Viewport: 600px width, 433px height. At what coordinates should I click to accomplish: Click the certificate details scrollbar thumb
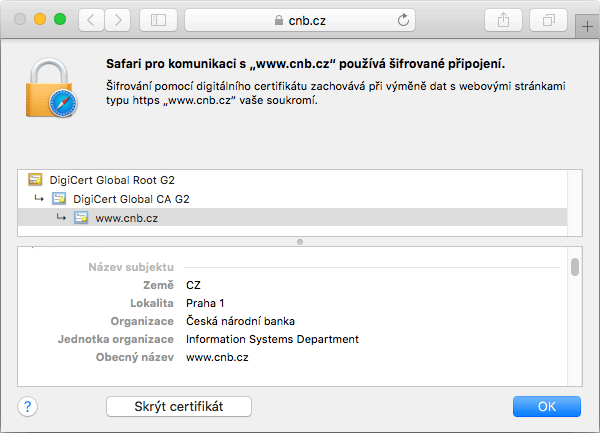tap(575, 267)
